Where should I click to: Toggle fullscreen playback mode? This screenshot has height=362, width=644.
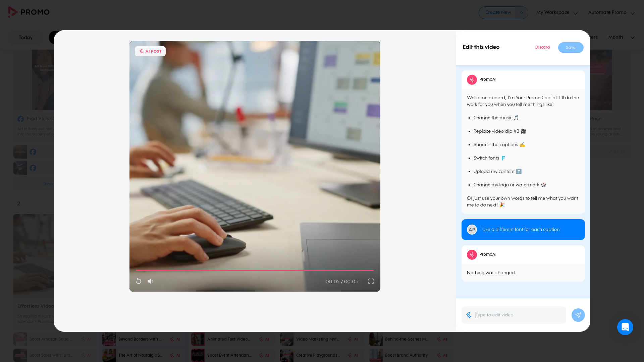(371, 281)
